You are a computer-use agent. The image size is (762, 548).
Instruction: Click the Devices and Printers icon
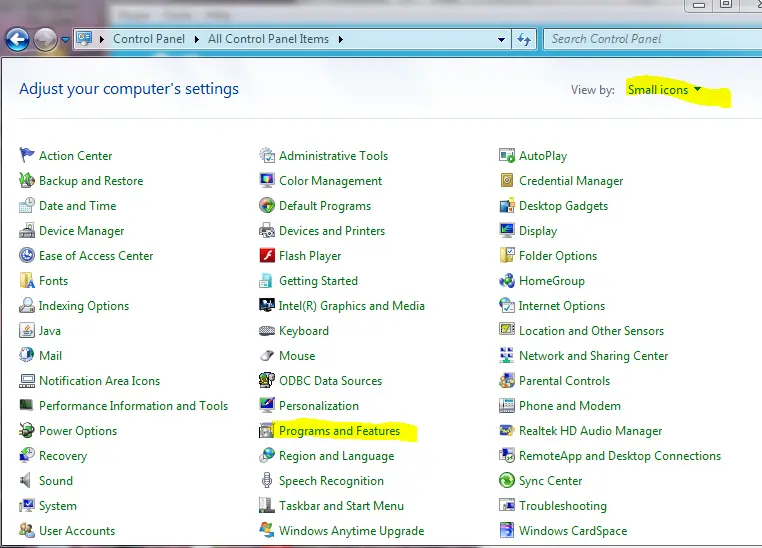tap(267, 230)
